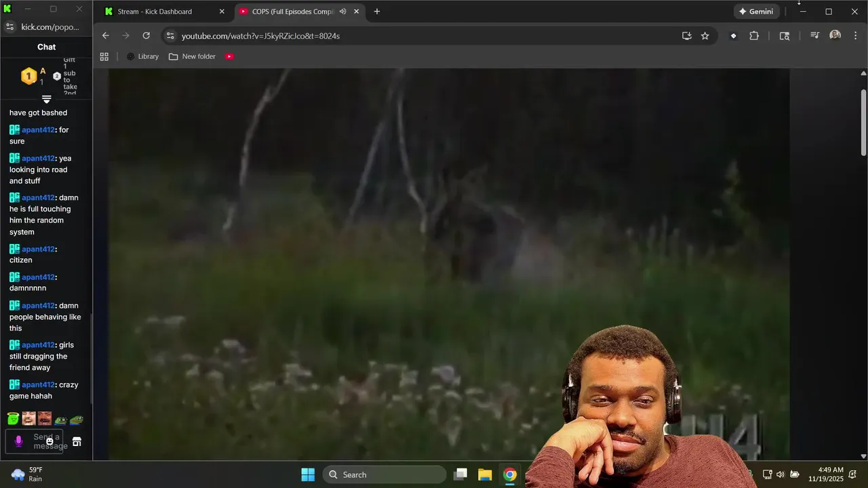
Task: Click the YouTube page vertical scrollbar
Action: click(863, 122)
